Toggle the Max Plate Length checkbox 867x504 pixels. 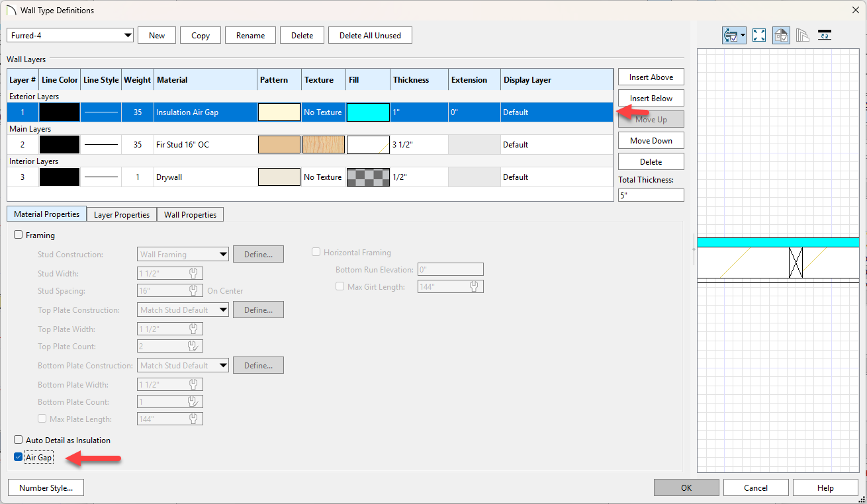click(42, 419)
